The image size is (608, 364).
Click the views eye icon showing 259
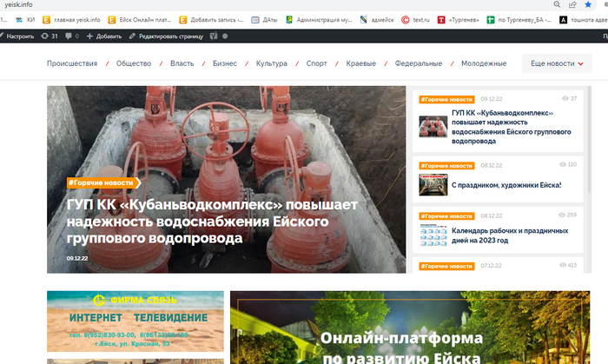click(x=562, y=215)
